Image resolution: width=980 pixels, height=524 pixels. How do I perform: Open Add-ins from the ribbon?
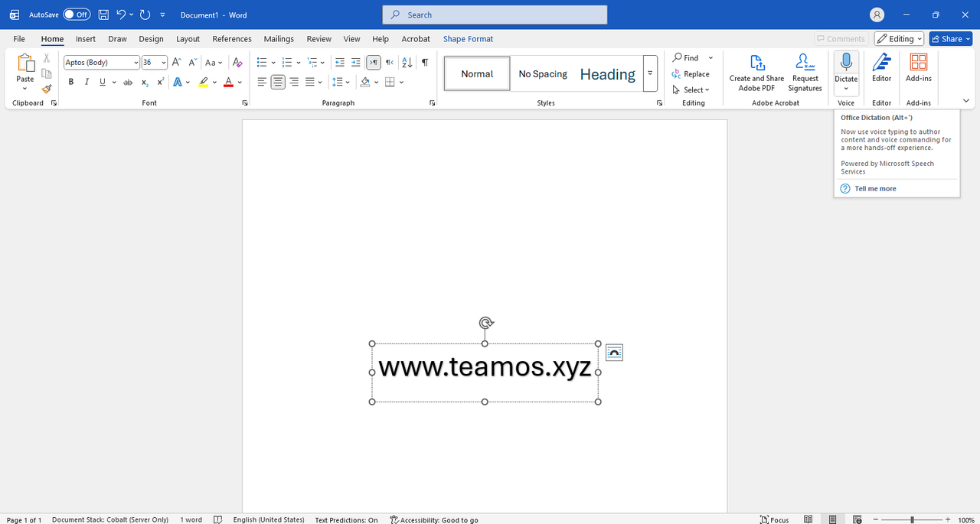click(x=919, y=68)
